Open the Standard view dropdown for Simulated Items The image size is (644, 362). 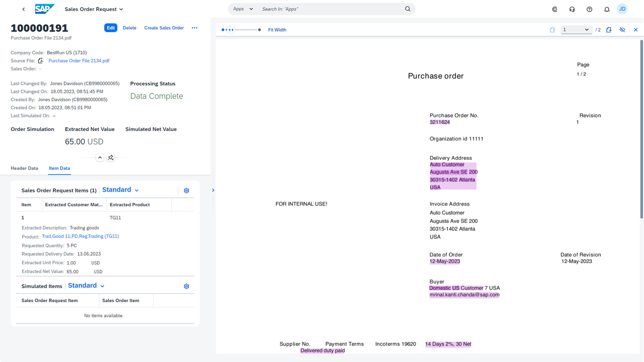point(102,286)
